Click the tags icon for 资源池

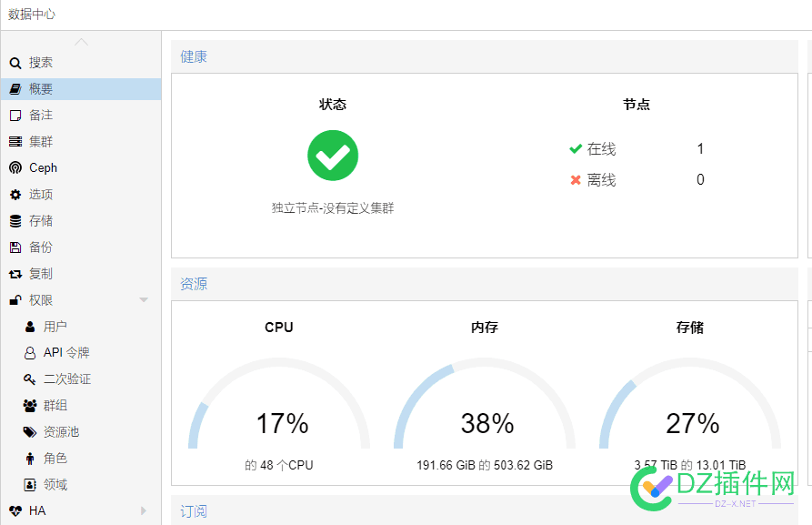point(30,432)
